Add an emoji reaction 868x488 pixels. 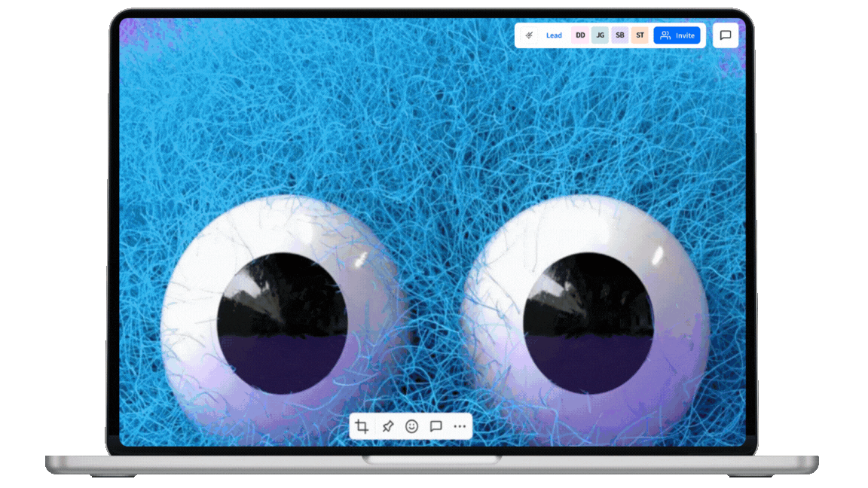tap(411, 426)
